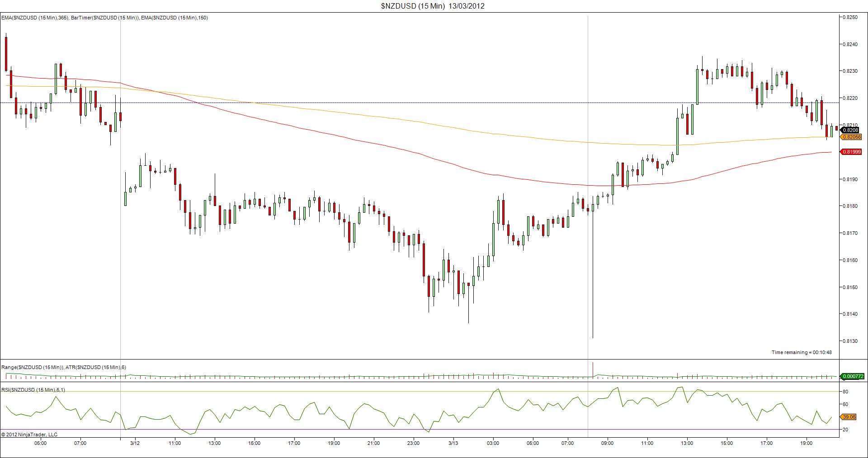Select the 0.8220 price axis label
This screenshot has height=458, width=868.
850,98
